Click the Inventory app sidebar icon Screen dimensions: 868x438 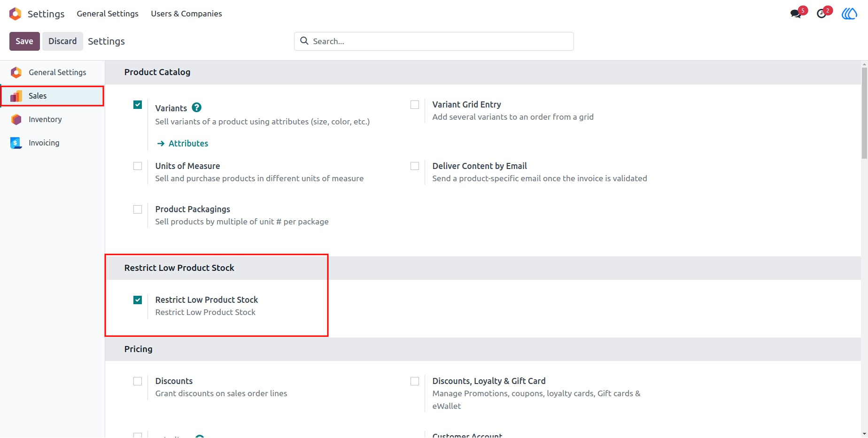click(x=16, y=119)
